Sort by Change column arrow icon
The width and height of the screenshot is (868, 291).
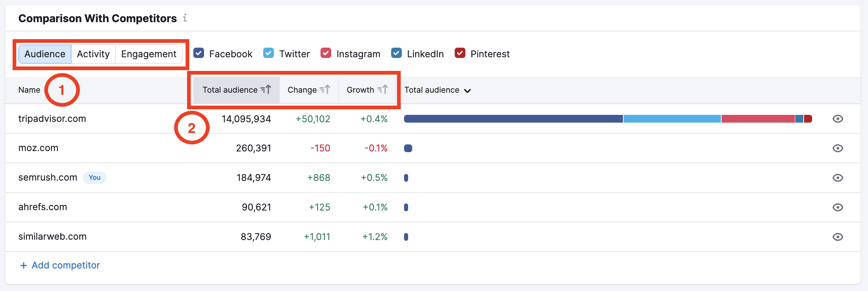tap(325, 90)
